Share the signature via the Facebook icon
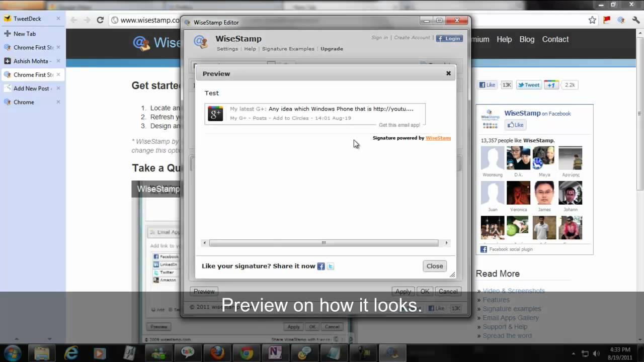Image resolution: width=644 pixels, height=362 pixels. pos(320,266)
